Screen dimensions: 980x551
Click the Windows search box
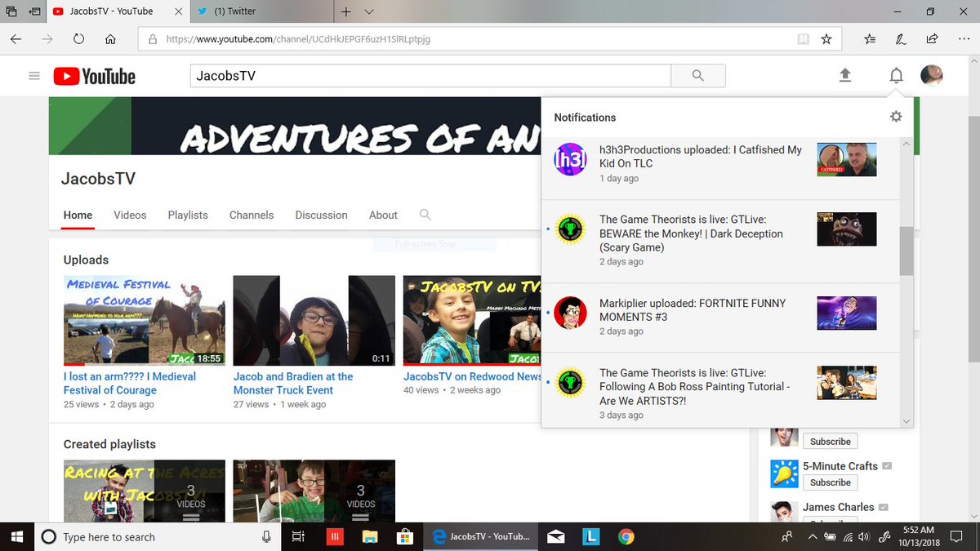[156, 536]
